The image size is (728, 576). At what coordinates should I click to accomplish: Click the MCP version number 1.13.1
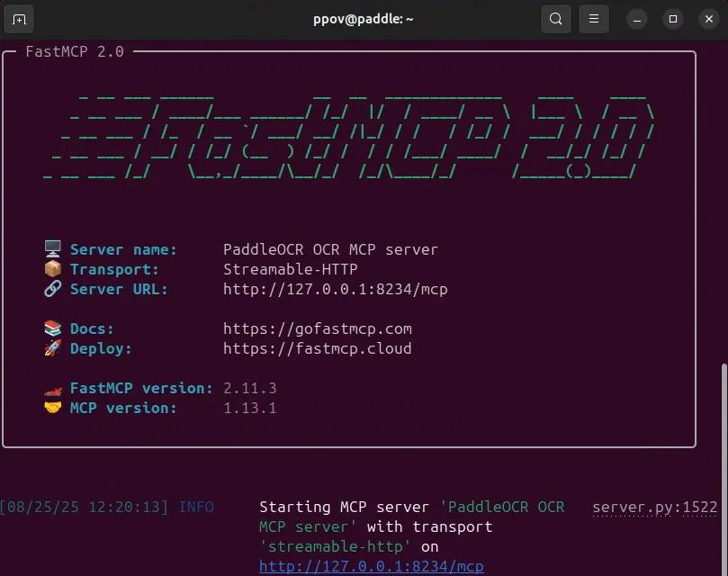250,408
